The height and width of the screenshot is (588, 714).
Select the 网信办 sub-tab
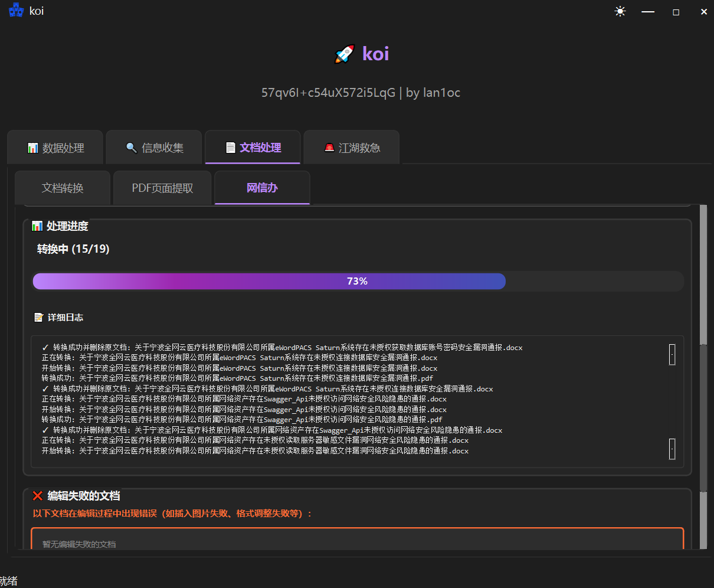262,188
